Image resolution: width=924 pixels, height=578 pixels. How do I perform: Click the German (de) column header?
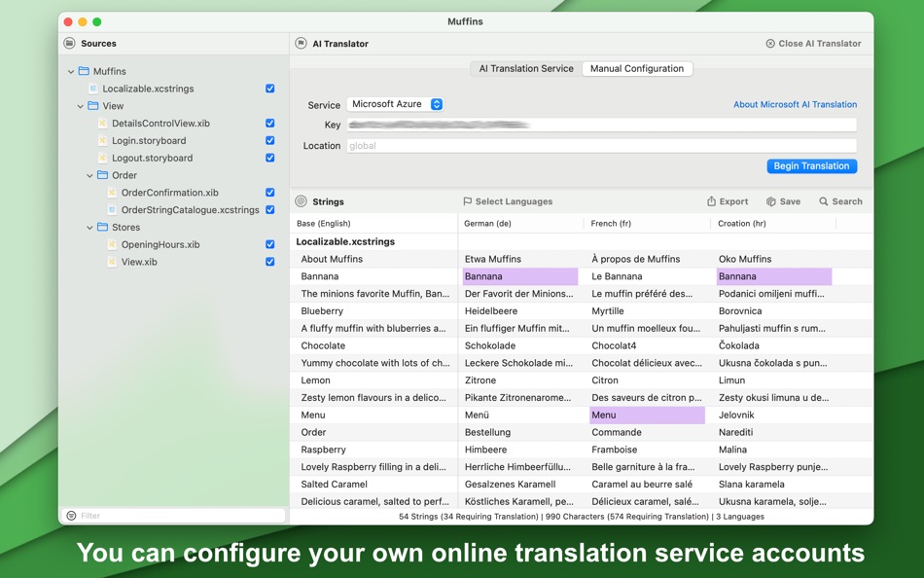coord(521,224)
